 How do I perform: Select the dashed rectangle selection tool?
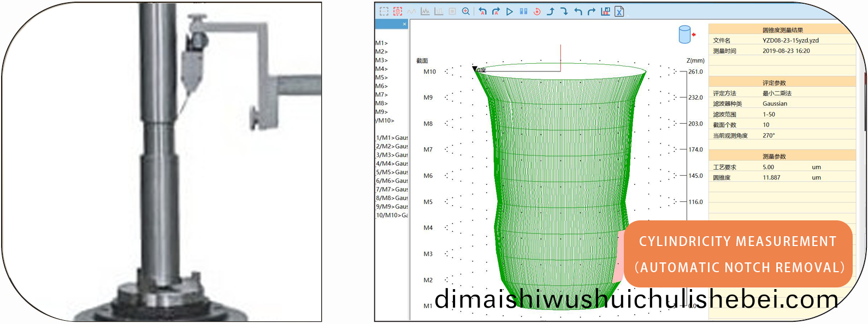point(384,11)
